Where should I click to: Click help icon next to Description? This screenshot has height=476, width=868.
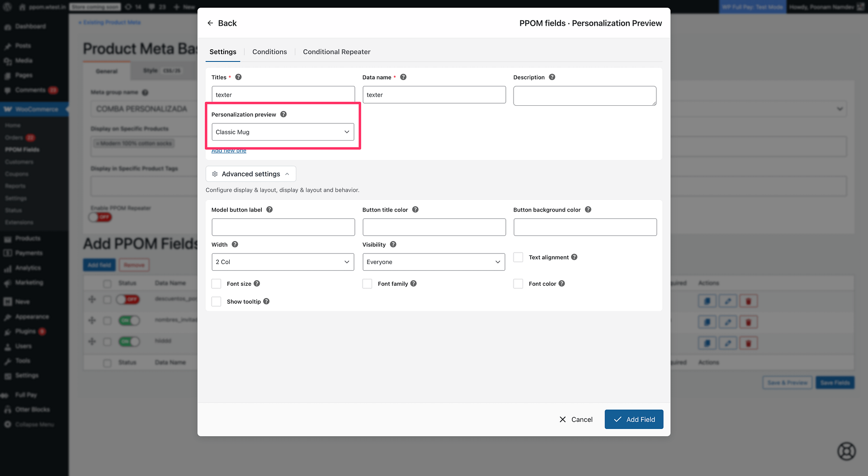point(552,77)
